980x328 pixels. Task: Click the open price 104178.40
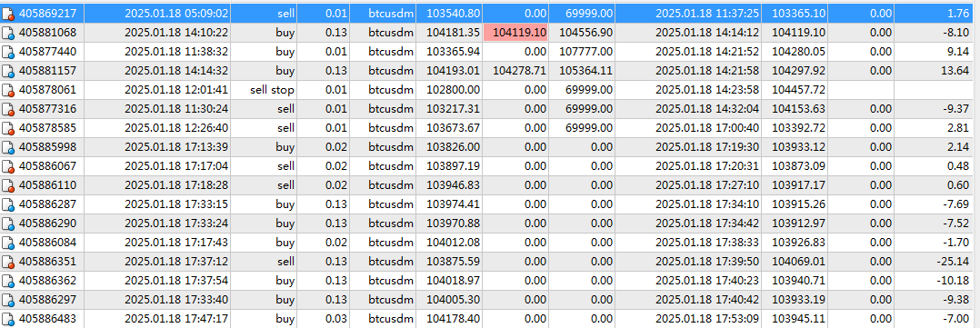click(453, 319)
